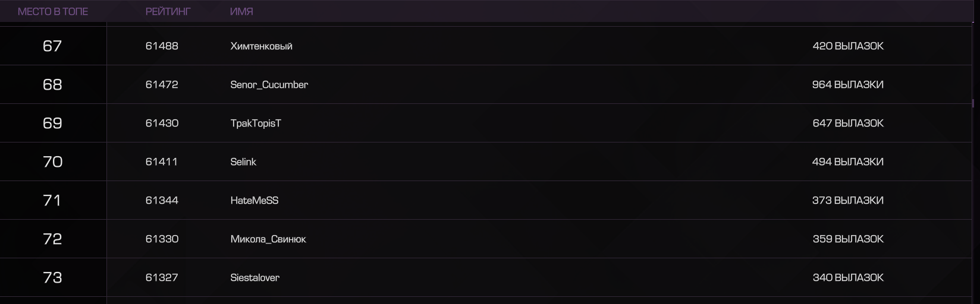
Task: Sort by the РЕЙТИНГ column header
Action: tap(168, 12)
